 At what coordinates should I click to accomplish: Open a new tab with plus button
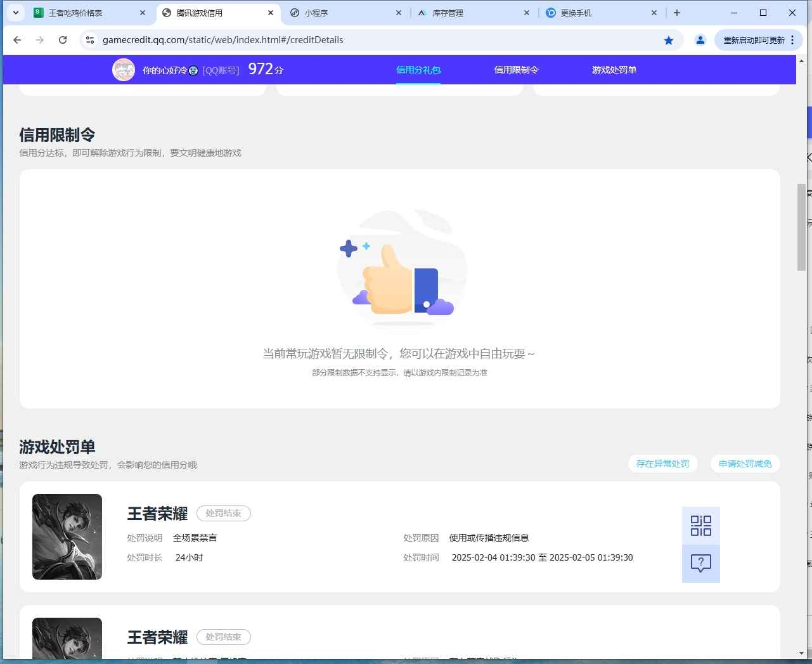click(x=677, y=13)
